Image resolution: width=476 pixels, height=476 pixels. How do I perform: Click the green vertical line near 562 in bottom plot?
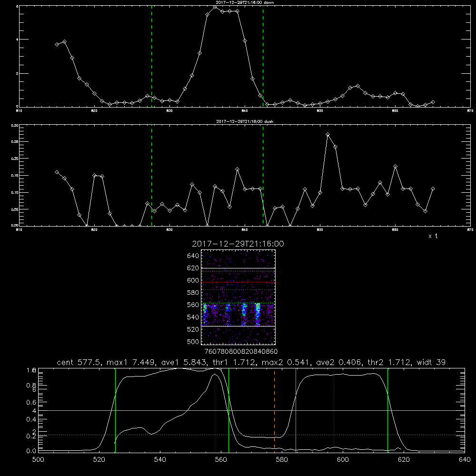(x=228, y=410)
